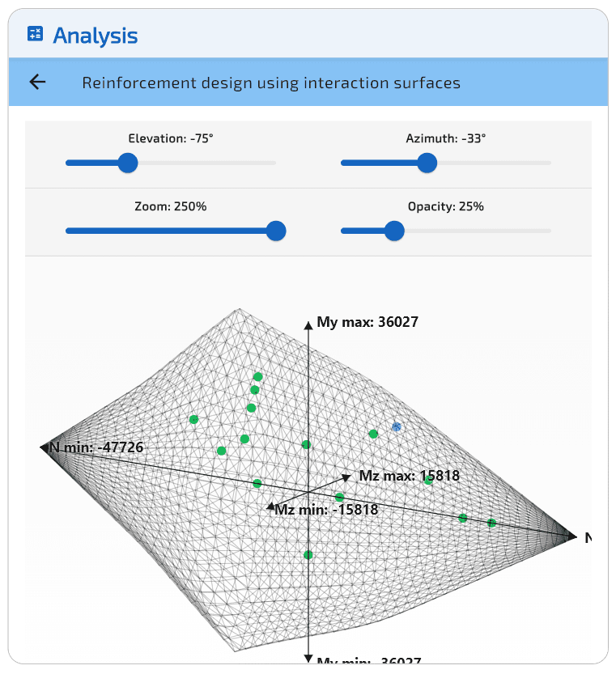Click the 'Elevation: -75°' label
The image size is (616, 674).
(171, 138)
